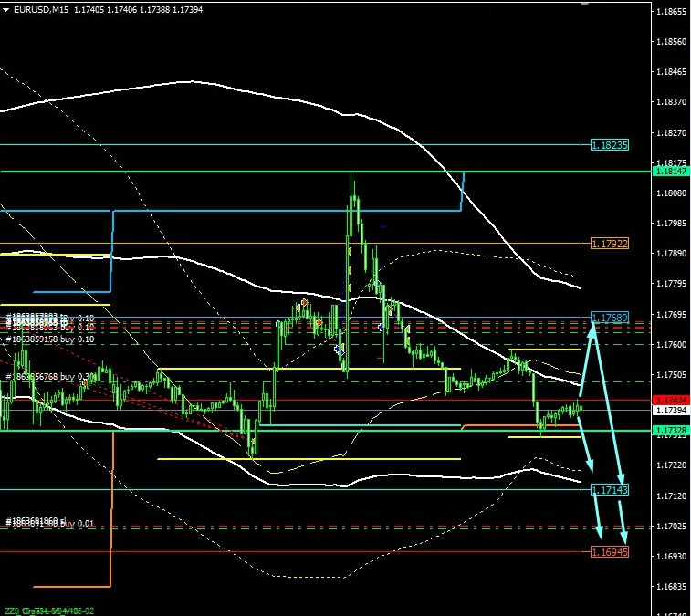Screen dimensions: 691x616
Task: Click the orange vertical line near bottom-left
Action: click(x=111, y=511)
